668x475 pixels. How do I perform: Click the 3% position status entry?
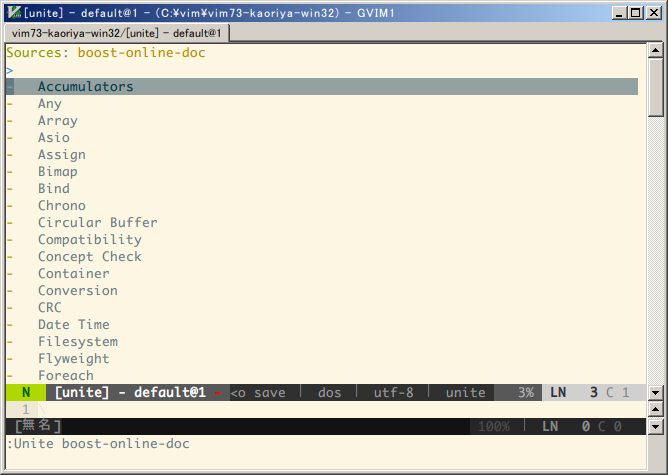coord(526,392)
